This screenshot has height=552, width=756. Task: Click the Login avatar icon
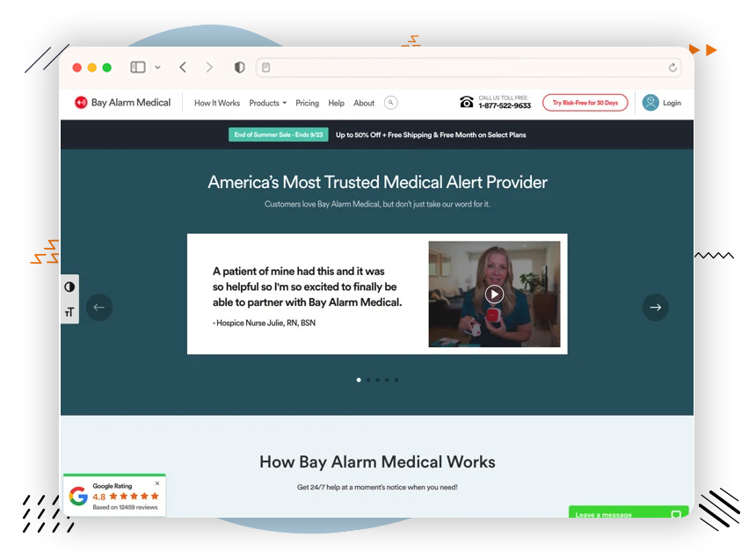point(650,103)
